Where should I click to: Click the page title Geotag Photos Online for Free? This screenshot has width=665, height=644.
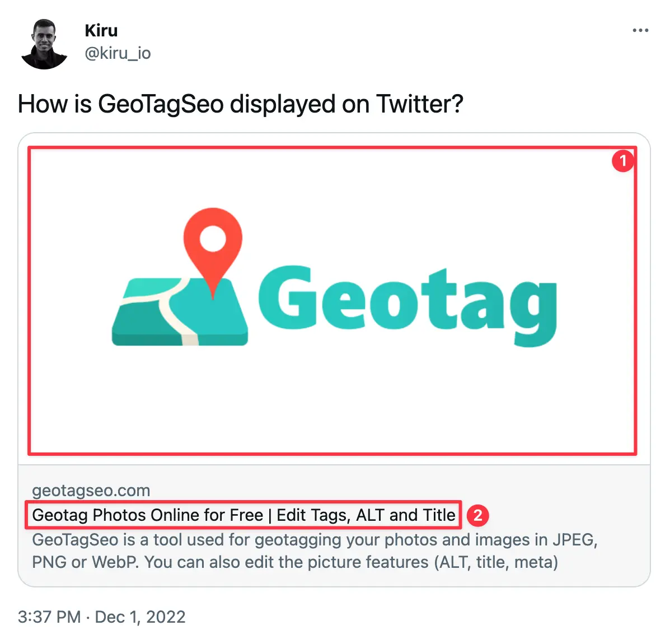tap(243, 515)
